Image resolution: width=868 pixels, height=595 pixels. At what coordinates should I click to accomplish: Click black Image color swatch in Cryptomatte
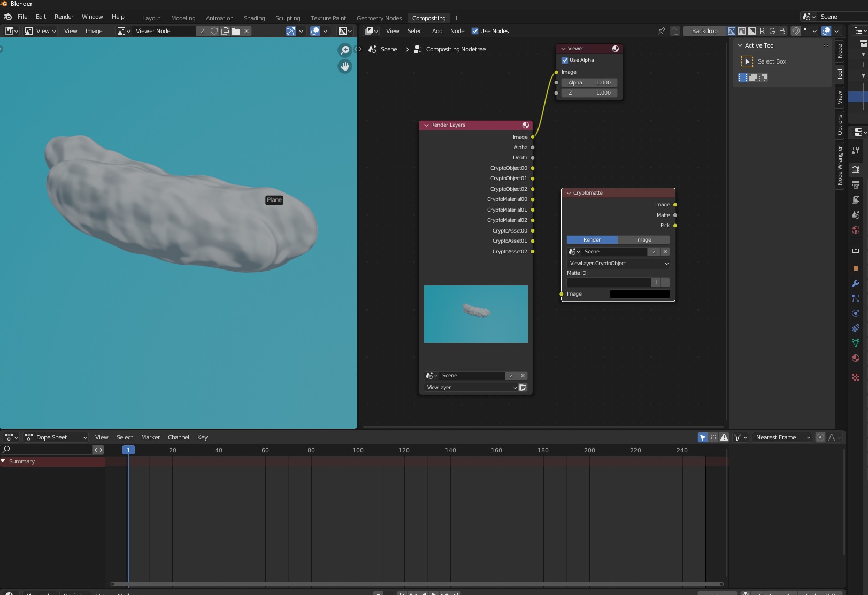point(640,294)
